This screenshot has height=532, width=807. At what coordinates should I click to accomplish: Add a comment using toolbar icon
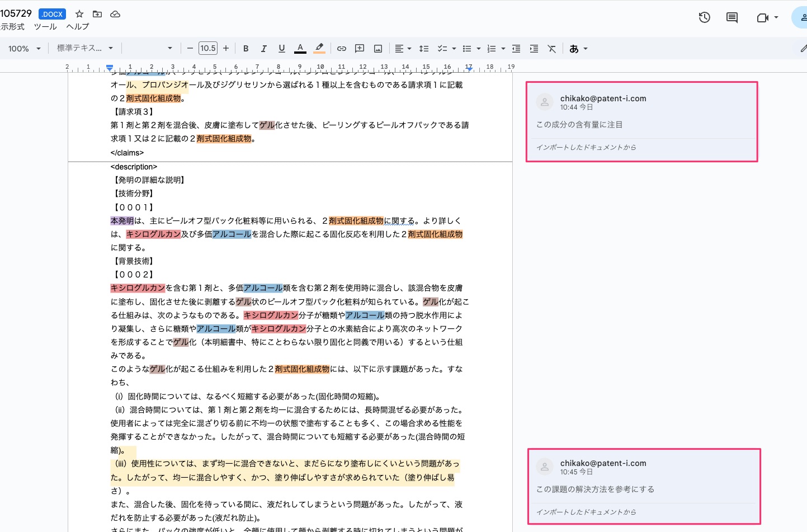click(x=360, y=49)
